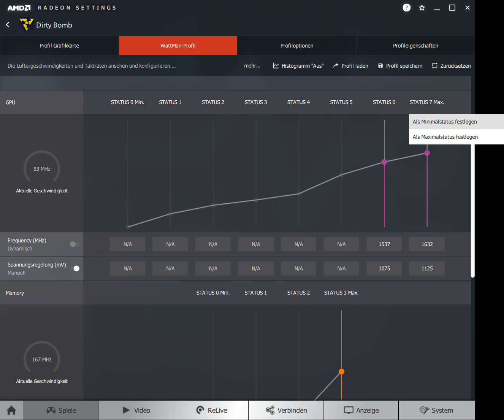Open the Spiele section in bottom bar

(x=61, y=410)
